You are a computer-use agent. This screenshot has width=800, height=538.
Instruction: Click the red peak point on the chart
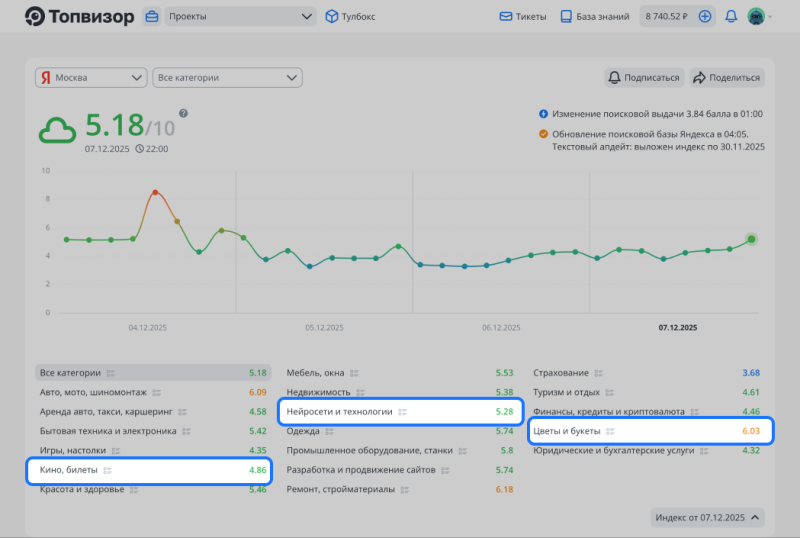155,192
